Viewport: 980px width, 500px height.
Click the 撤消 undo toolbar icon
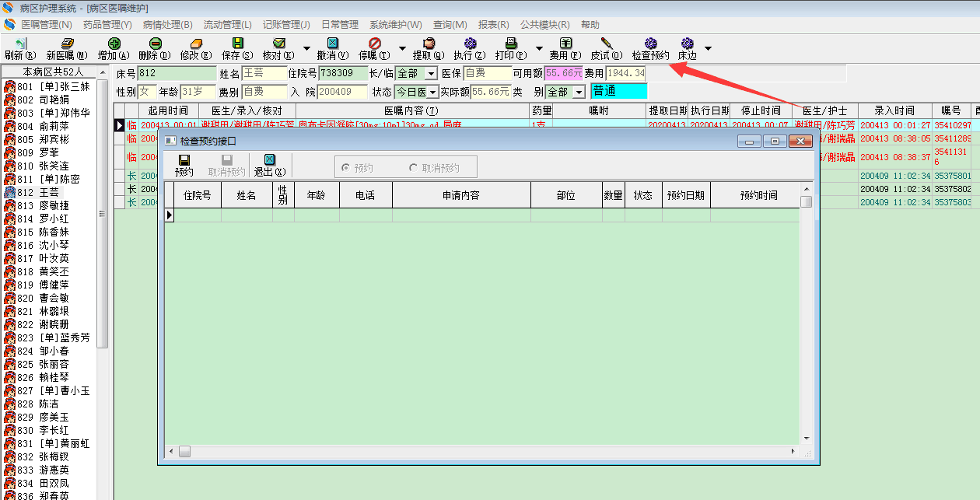point(333,44)
